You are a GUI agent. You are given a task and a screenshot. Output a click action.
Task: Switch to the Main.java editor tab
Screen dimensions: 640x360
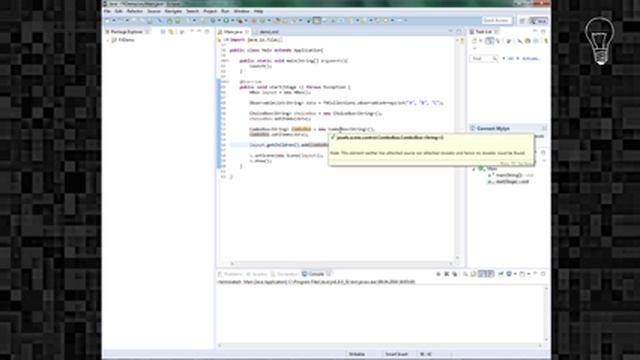click(233, 32)
